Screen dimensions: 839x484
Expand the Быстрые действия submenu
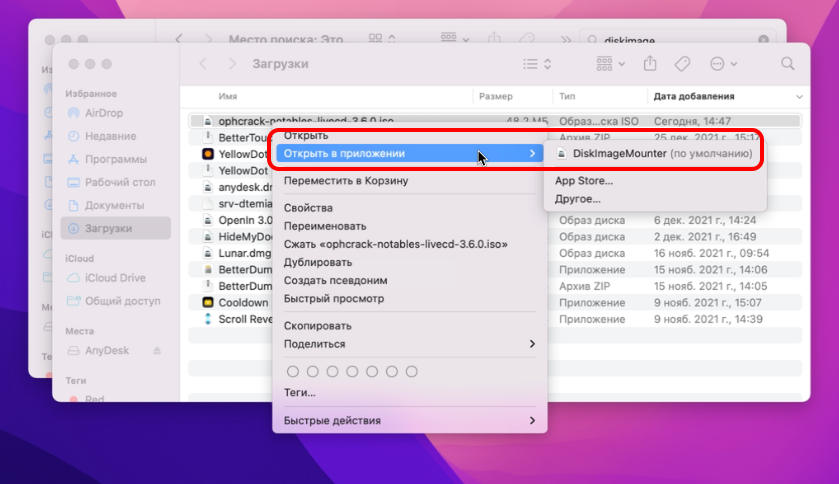(409, 421)
